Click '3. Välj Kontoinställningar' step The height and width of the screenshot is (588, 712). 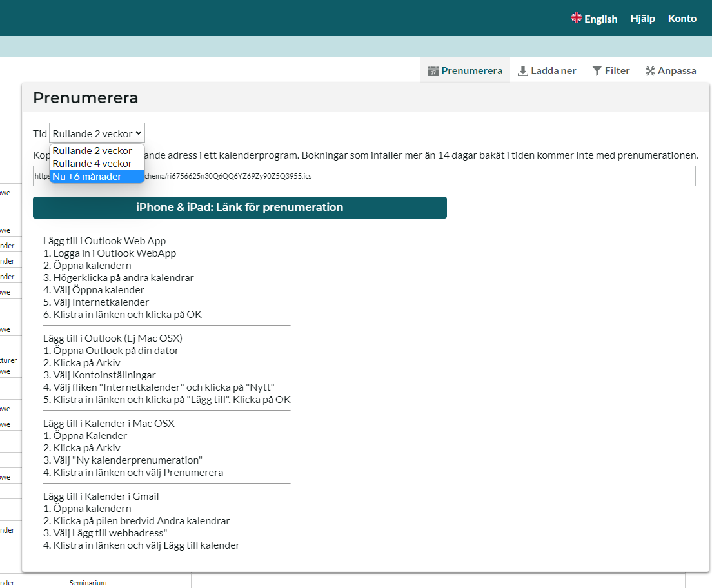pos(99,375)
